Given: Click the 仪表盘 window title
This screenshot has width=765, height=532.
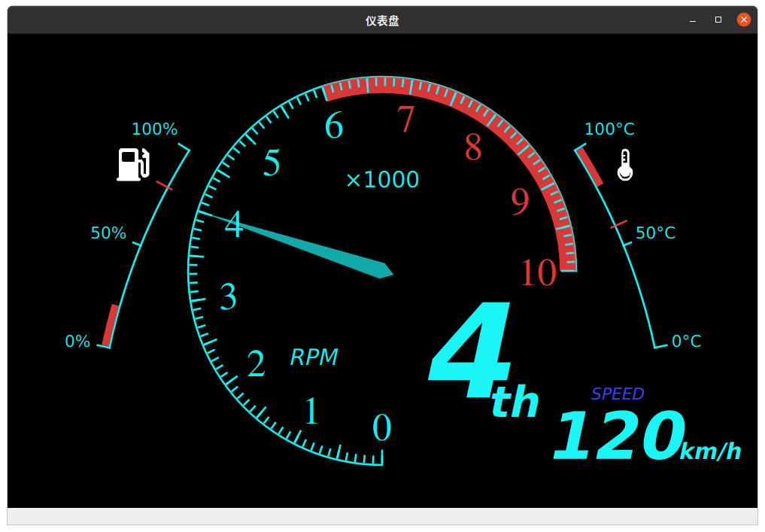Looking at the screenshot, I should (x=382, y=20).
